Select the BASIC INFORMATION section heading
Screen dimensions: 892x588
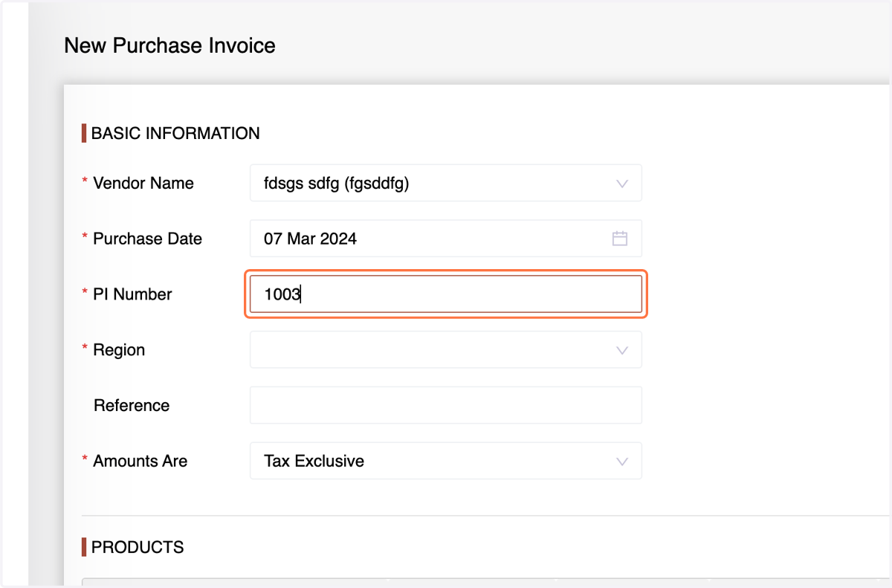click(175, 134)
